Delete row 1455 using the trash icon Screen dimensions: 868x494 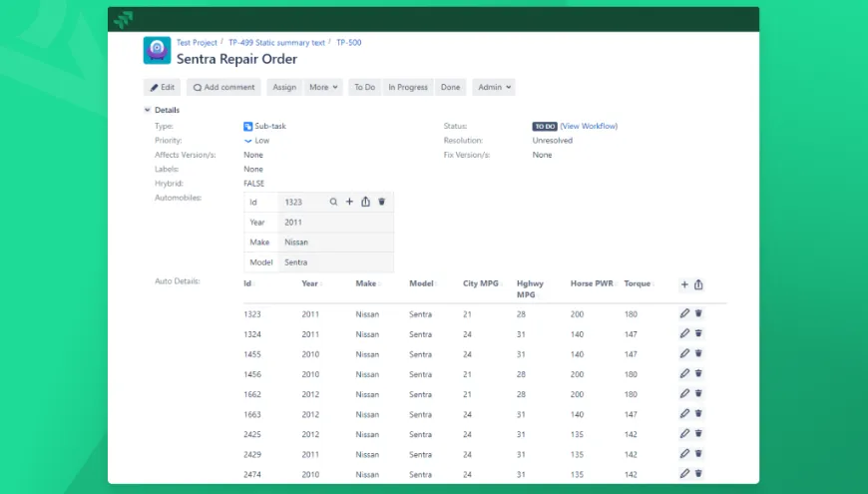698,353
